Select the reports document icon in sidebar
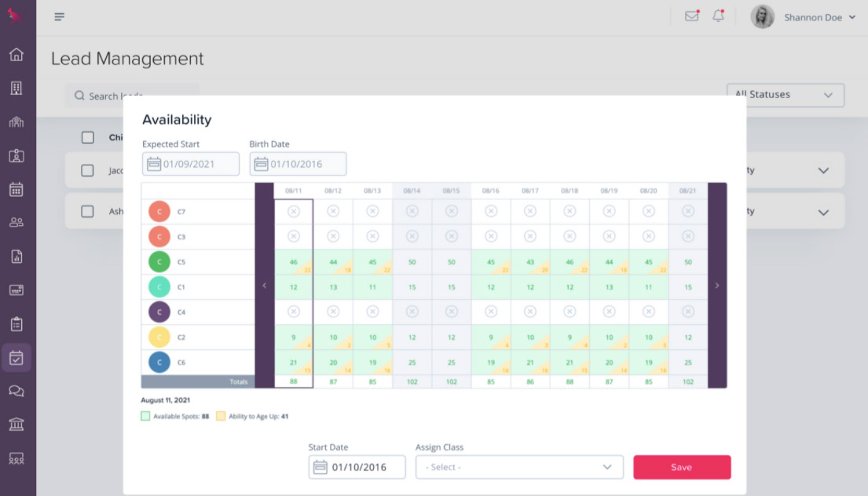868x496 pixels. [x=17, y=255]
